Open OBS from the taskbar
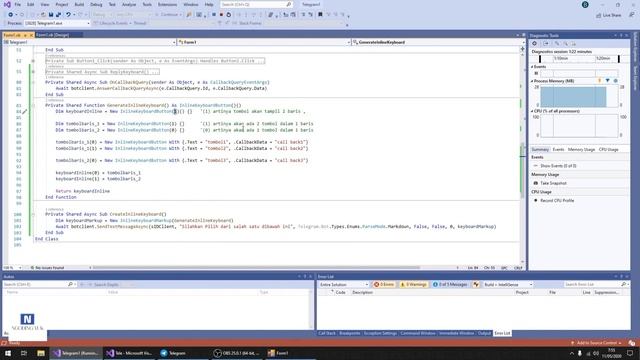The image size is (640, 360). tap(237, 353)
